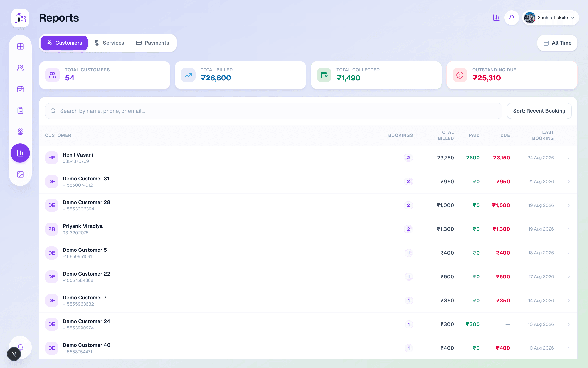
Task: Select the active reports chart icon in sidebar
Action: point(20,153)
